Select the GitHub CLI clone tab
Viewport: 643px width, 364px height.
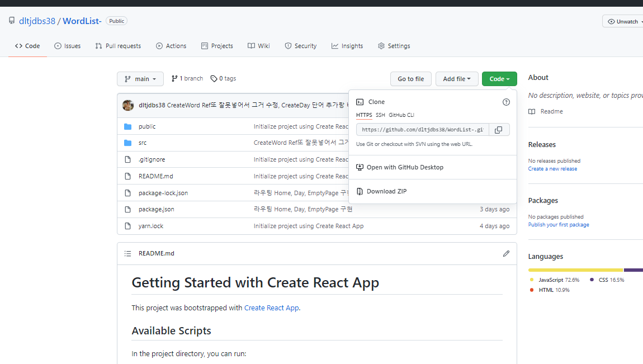(401, 115)
